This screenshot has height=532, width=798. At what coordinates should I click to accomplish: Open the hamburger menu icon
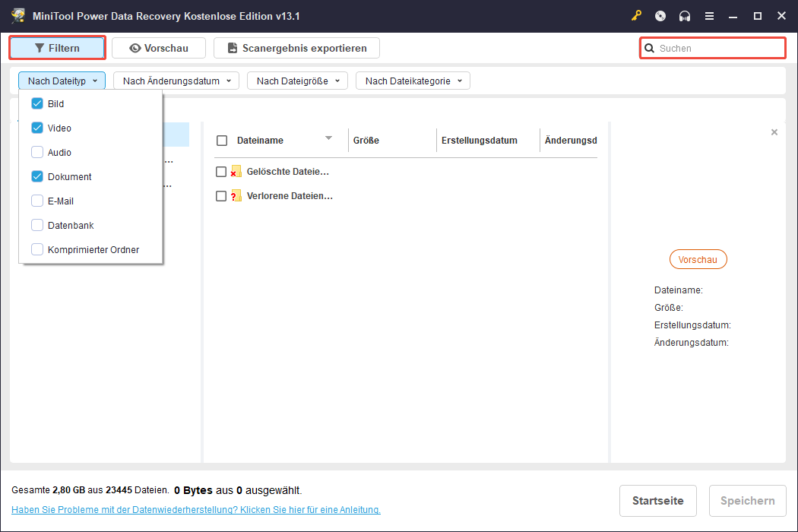[709, 16]
